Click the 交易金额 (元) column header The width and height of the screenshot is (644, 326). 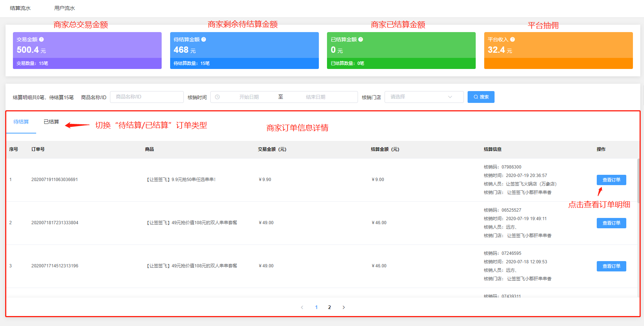(x=272, y=149)
